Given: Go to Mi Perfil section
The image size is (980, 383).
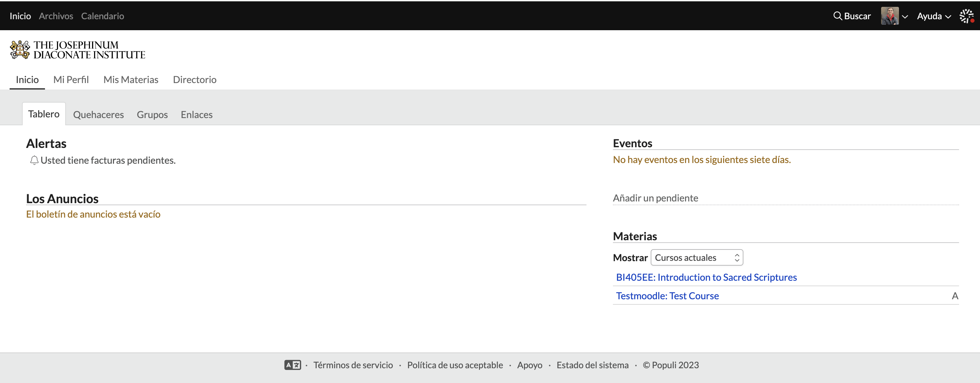Looking at the screenshot, I should coord(71,80).
